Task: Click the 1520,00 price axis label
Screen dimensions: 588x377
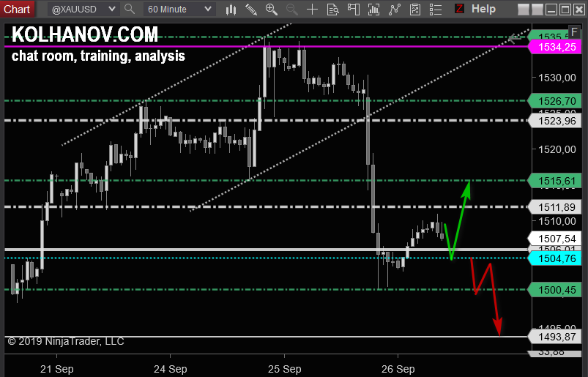Action: pos(557,149)
